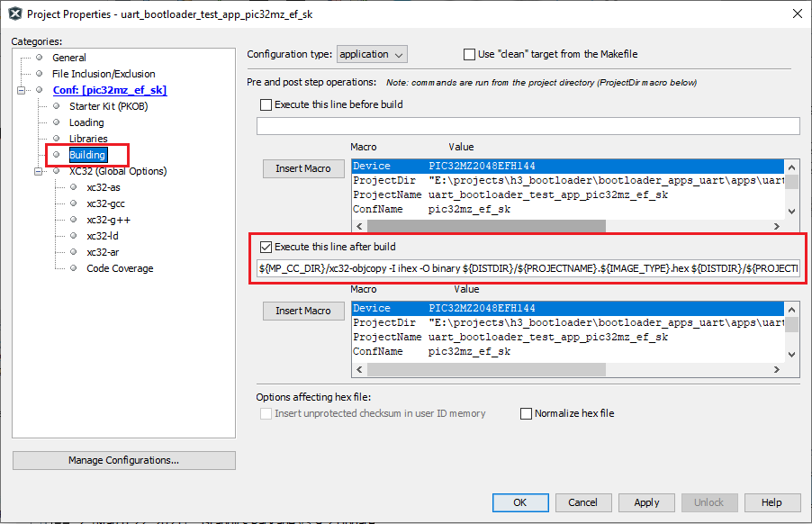This screenshot has height=524, width=812.
Task: Click the MPLAB X logo in the title bar
Action: click(13, 14)
